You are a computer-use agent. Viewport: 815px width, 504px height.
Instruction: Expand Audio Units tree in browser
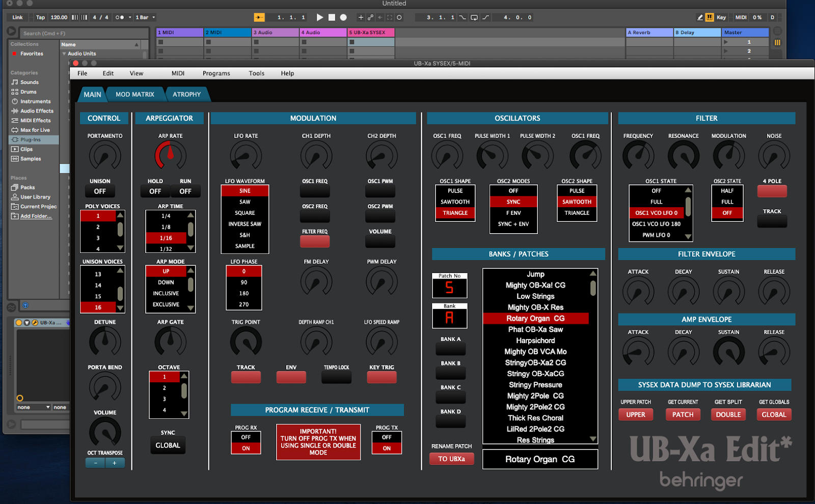pos(64,53)
